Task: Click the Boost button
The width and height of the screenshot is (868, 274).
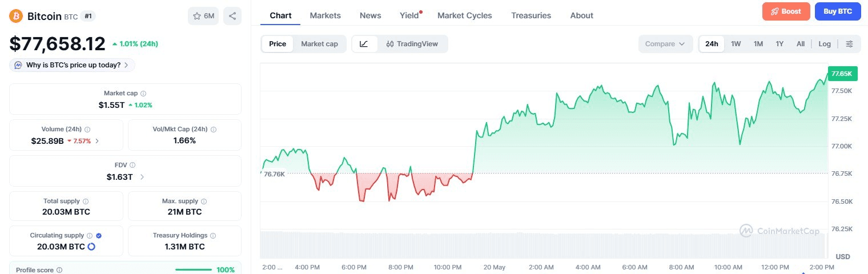Action: (786, 11)
